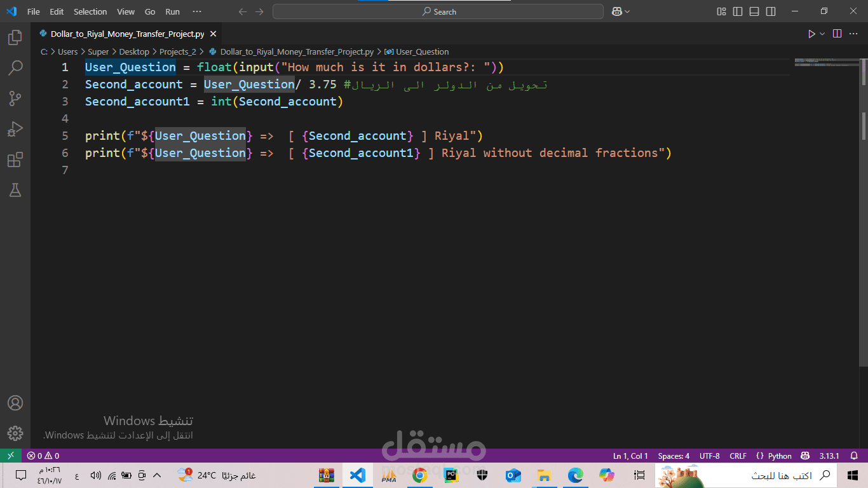Image resolution: width=868 pixels, height=488 pixels.
Task: Click the Super breadcrumb
Action: pos(98,51)
